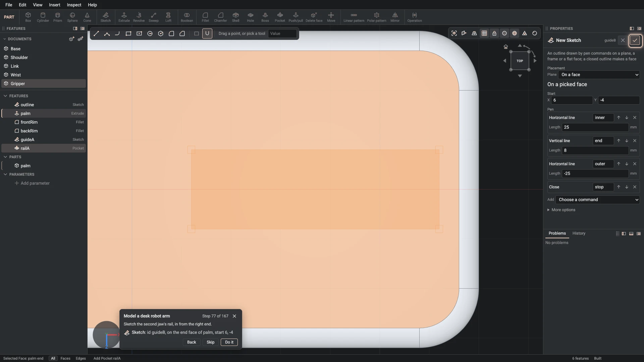The image size is (644, 362).
Task: Toggle the snap (magnet) button in sketch toolbar
Action: (x=207, y=34)
